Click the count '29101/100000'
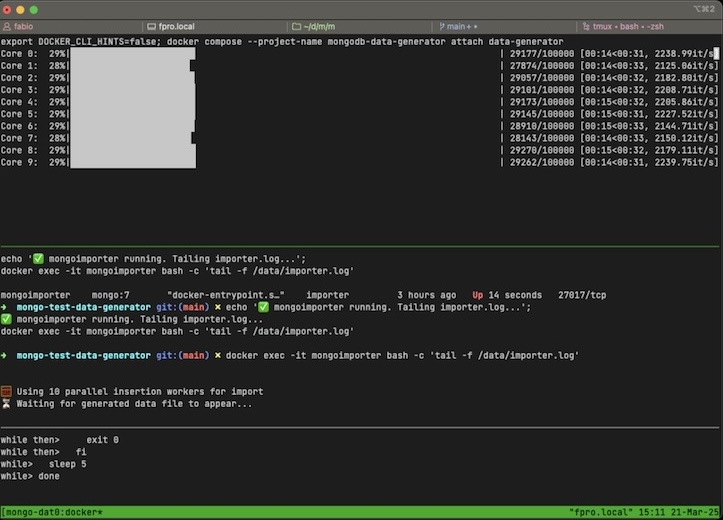 pos(542,90)
